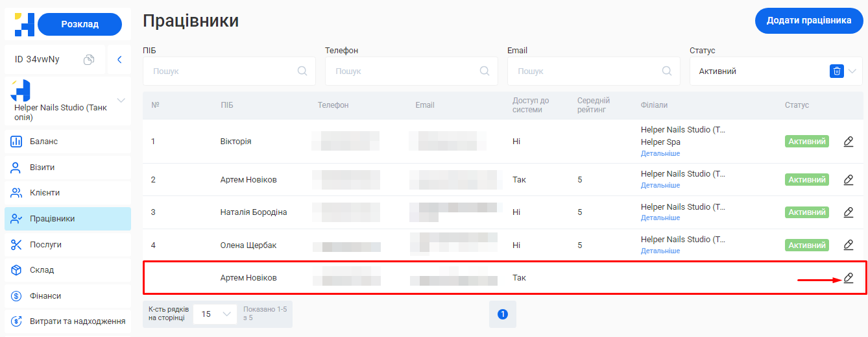The width and height of the screenshot is (868, 337).
Task: Select page 1 in pagination
Action: (502, 314)
